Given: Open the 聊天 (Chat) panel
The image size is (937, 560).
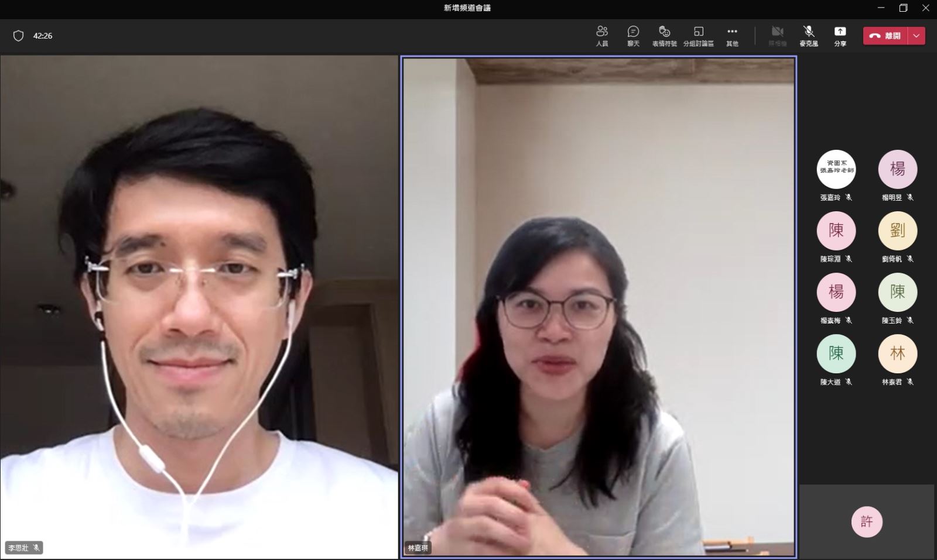Looking at the screenshot, I should click(x=633, y=35).
